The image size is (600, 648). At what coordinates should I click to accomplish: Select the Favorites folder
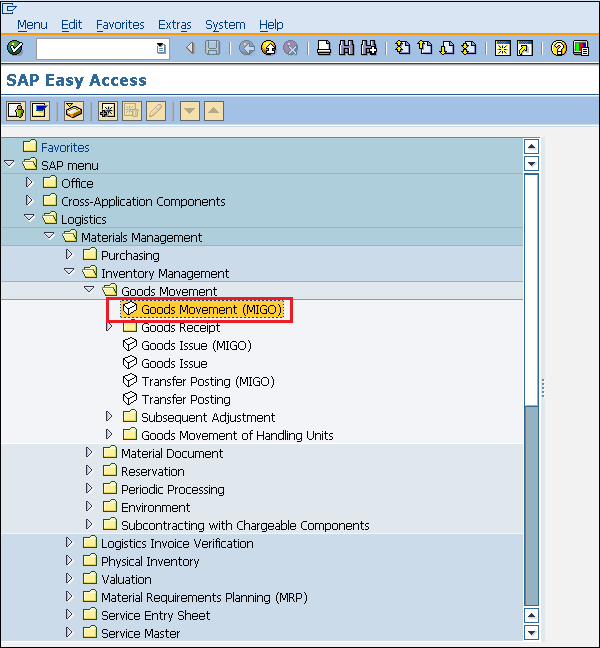[x=65, y=148]
